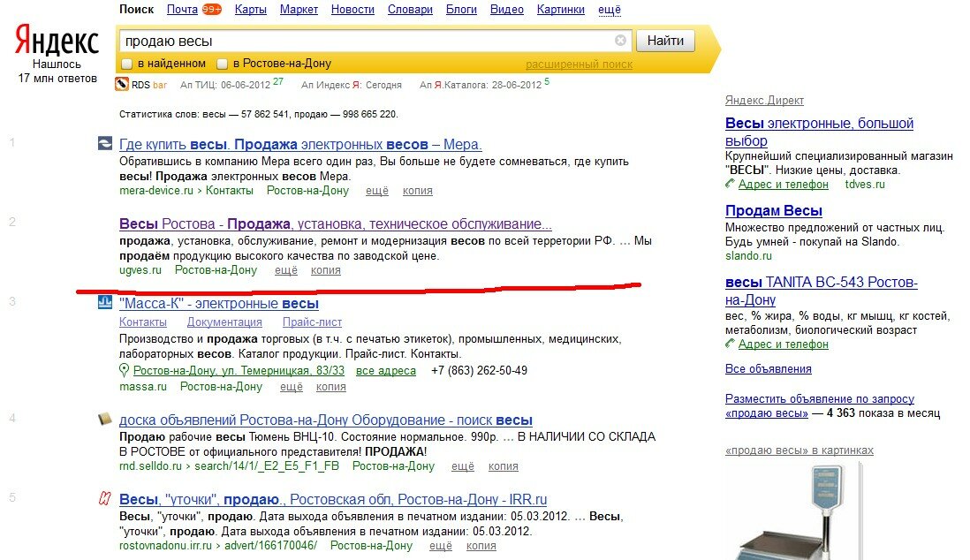Open Контакты sitelink under Масса-К
The width and height of the screenshot is (970, 560).
[143, 322]
